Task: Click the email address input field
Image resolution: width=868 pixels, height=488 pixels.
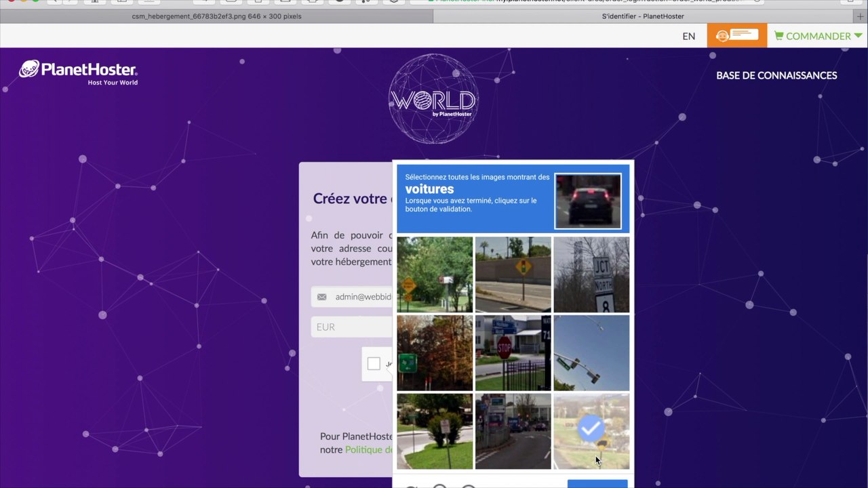Action: [352, 297]
